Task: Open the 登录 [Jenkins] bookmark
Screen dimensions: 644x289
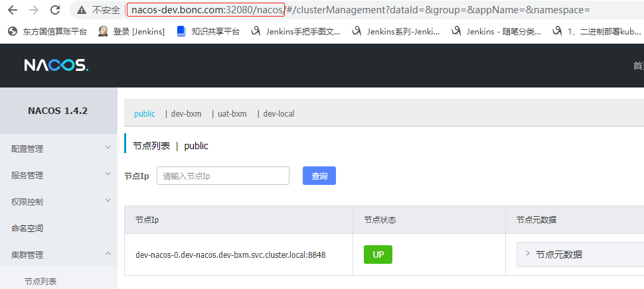Action: point(131,31)
